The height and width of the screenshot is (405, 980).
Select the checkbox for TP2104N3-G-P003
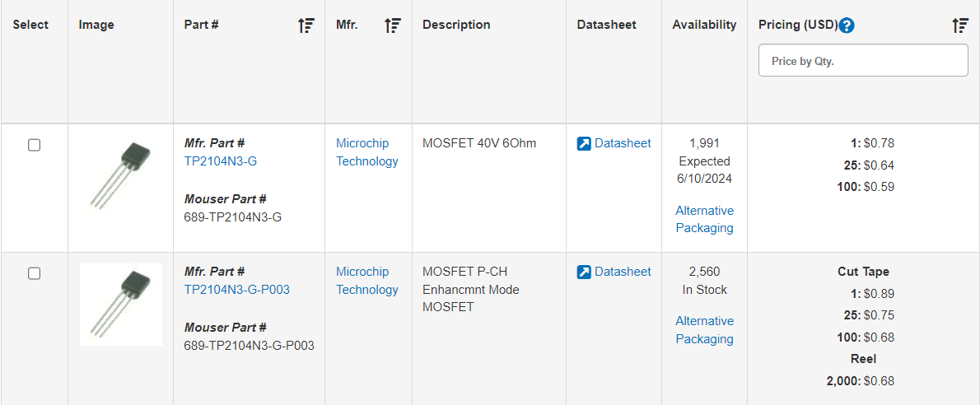(35, 273)
